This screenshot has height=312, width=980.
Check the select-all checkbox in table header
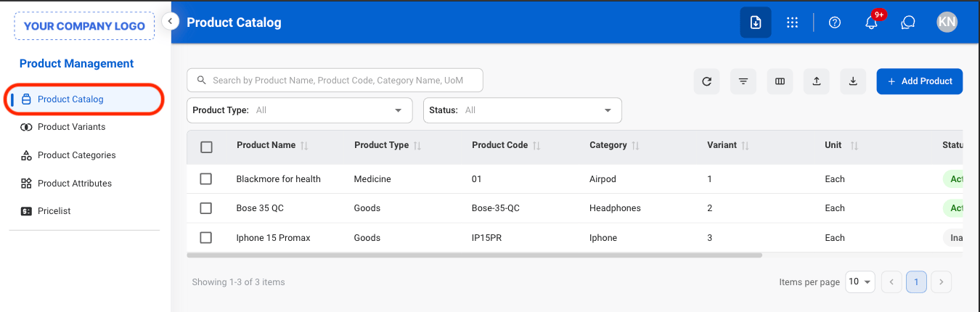point(206,147)
